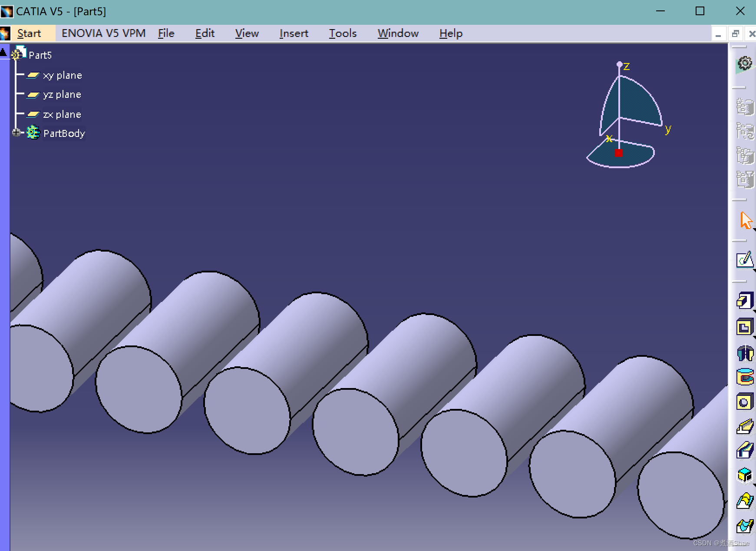756x551 pixels.
Task: Click the compass z axis handle
Action: click(x=619, y=64)
